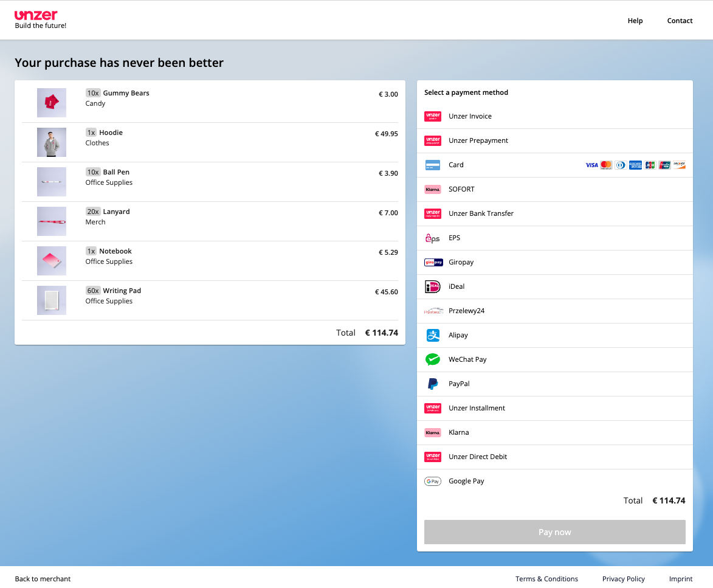Open Terms & Conditions link
Viewport: 713px width, 588px height.
(546, 579)
